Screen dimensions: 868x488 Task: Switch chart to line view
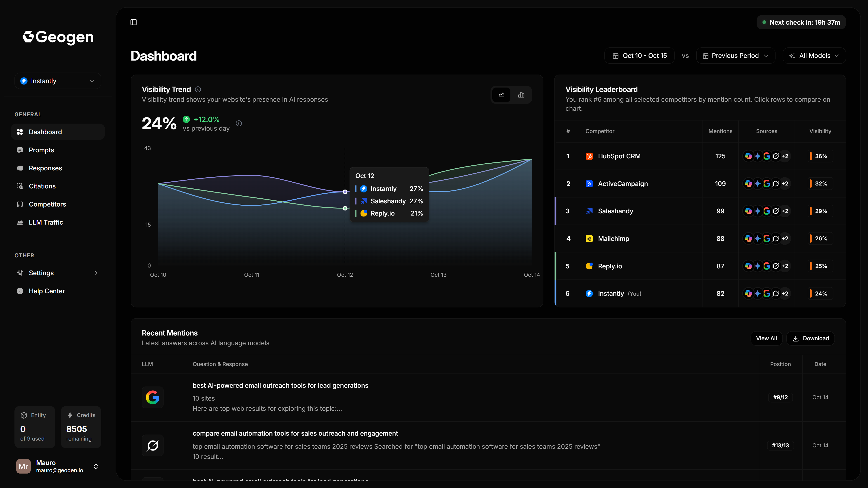point(501,95)
